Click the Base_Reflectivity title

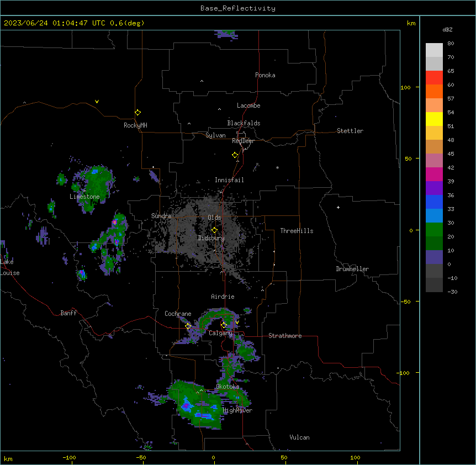pos(238,8)
